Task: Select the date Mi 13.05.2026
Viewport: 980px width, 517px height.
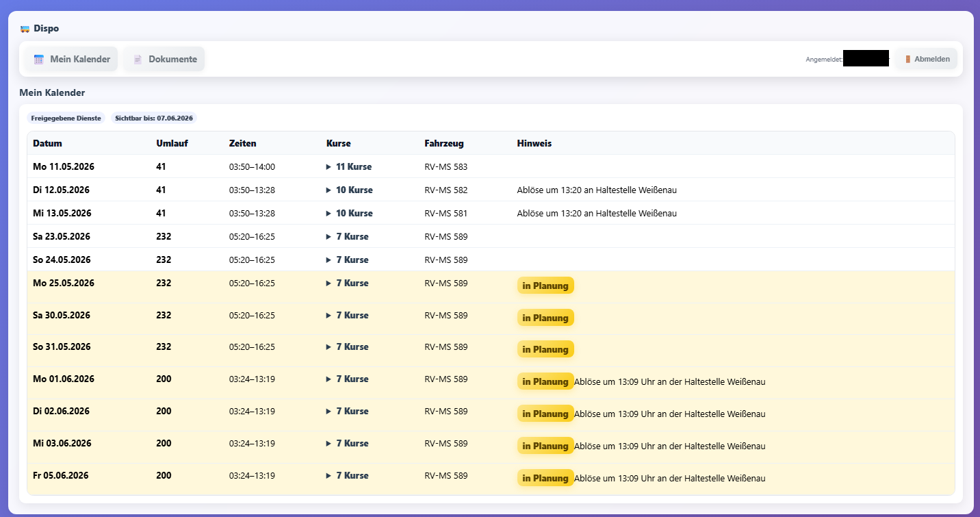Action: tap(62, 213)
